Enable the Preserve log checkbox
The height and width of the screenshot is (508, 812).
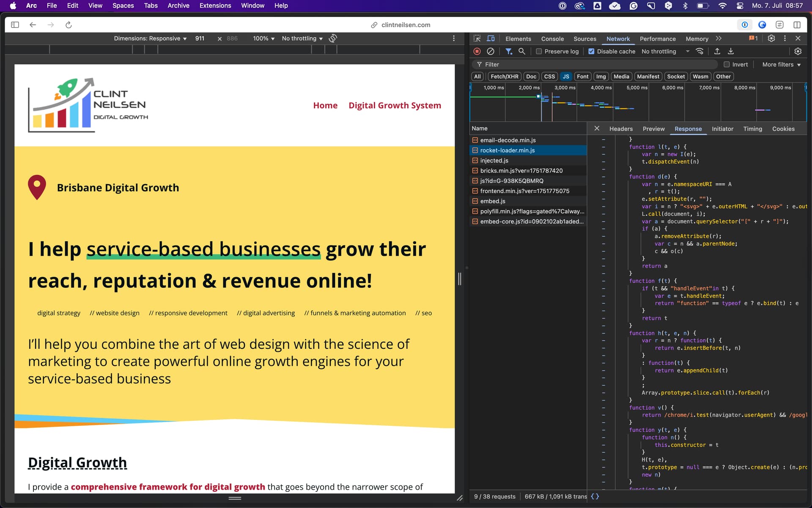[539, 51]
